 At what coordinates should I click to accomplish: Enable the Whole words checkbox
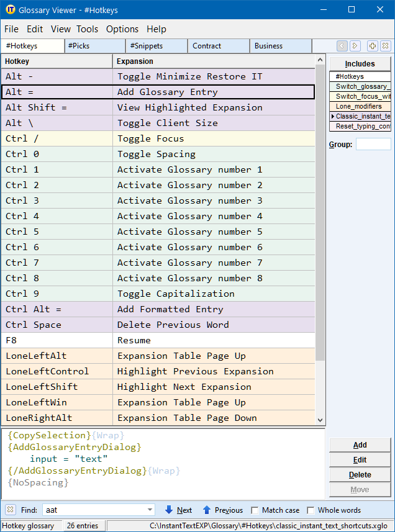tap(310, 510)
